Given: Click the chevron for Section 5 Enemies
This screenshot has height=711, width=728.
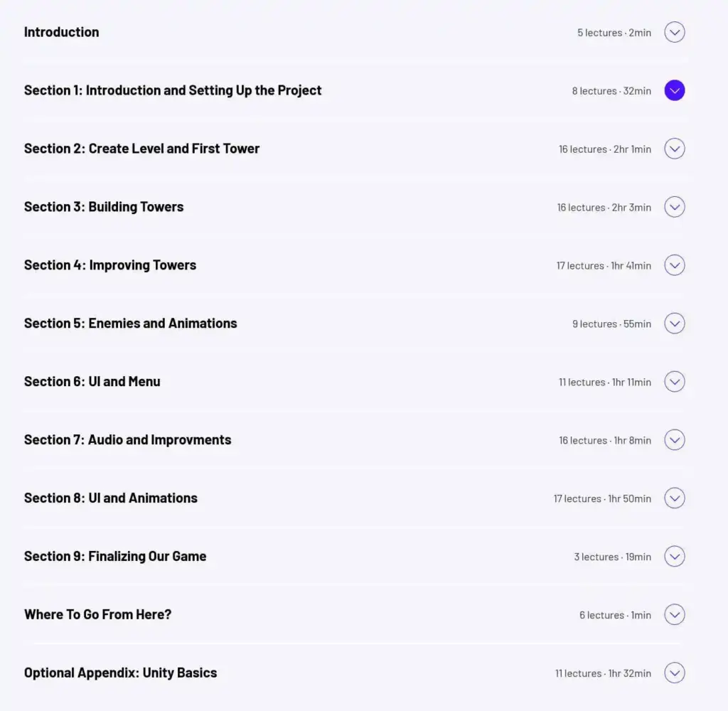Looking at the screenshot, I should coord(674,324).
